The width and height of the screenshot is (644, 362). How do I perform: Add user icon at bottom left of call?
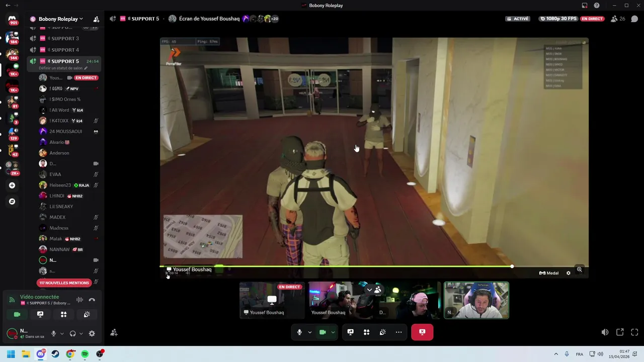[114, 332]
